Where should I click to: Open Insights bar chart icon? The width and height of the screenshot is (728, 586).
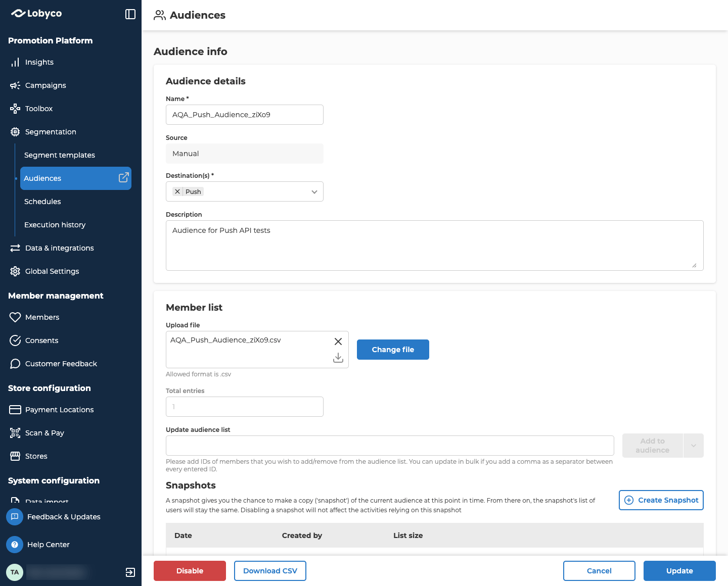point(15,62)
